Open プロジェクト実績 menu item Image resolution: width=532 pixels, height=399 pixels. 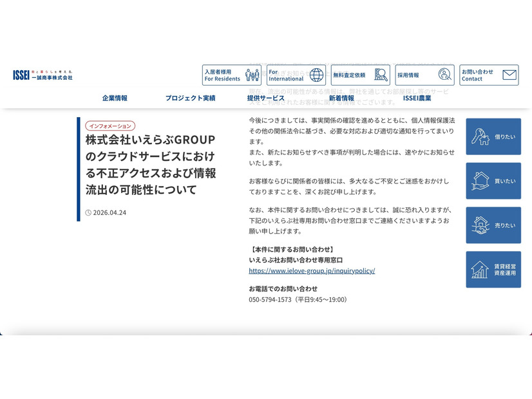tap(191, 98)
